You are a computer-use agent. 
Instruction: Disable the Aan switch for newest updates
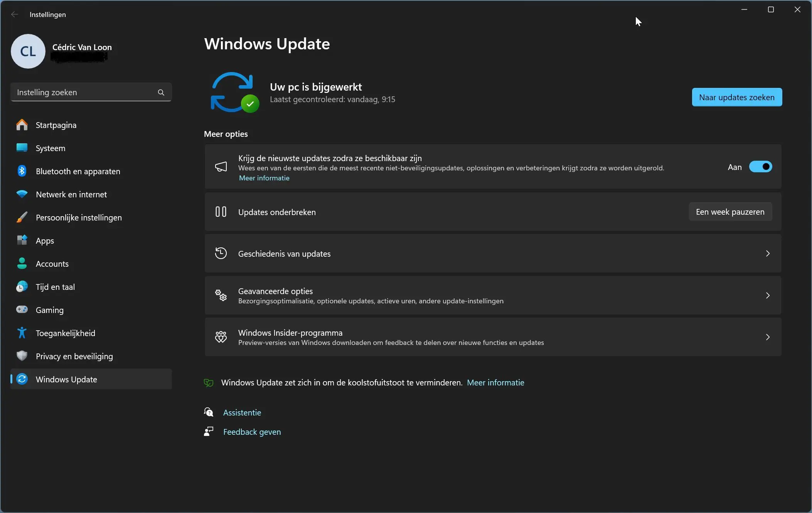click(760, 167)
